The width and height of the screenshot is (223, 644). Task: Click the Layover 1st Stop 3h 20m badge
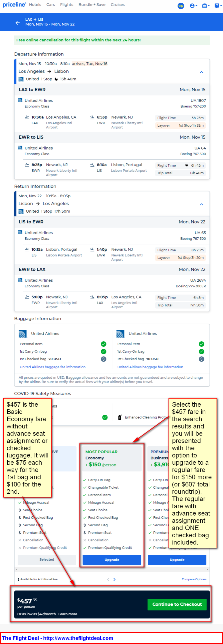pos(181,258)
